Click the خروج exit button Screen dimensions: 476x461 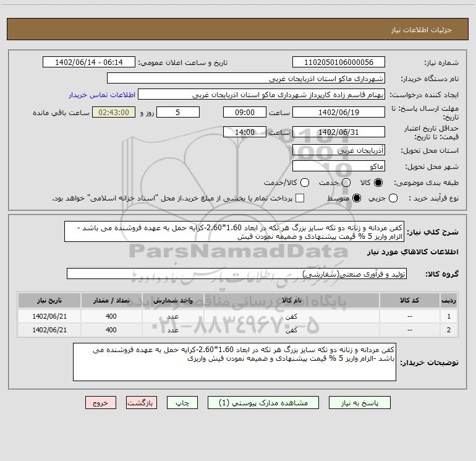click(x=101, y=403)
